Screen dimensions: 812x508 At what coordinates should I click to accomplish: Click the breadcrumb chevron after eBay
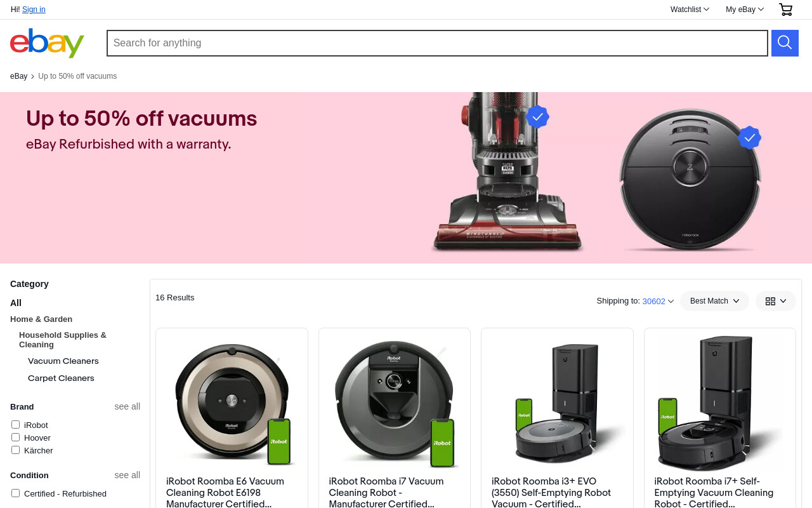click(33, 77)
